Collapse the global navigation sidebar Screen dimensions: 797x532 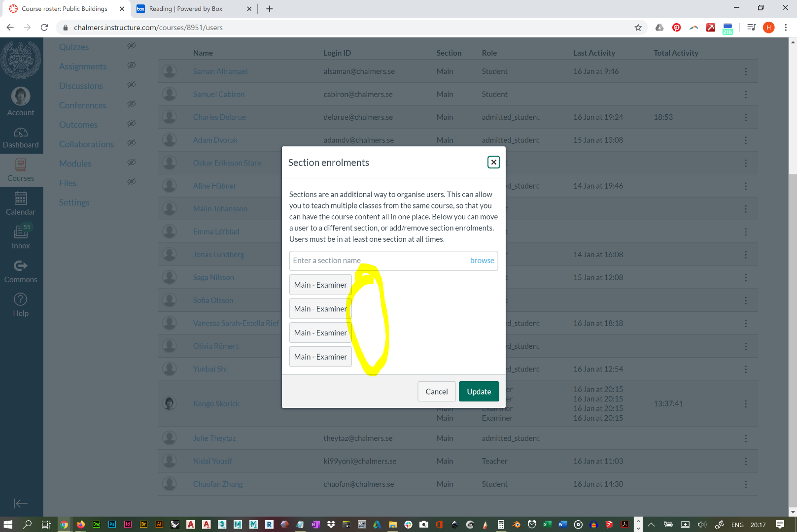click(21, 503)
